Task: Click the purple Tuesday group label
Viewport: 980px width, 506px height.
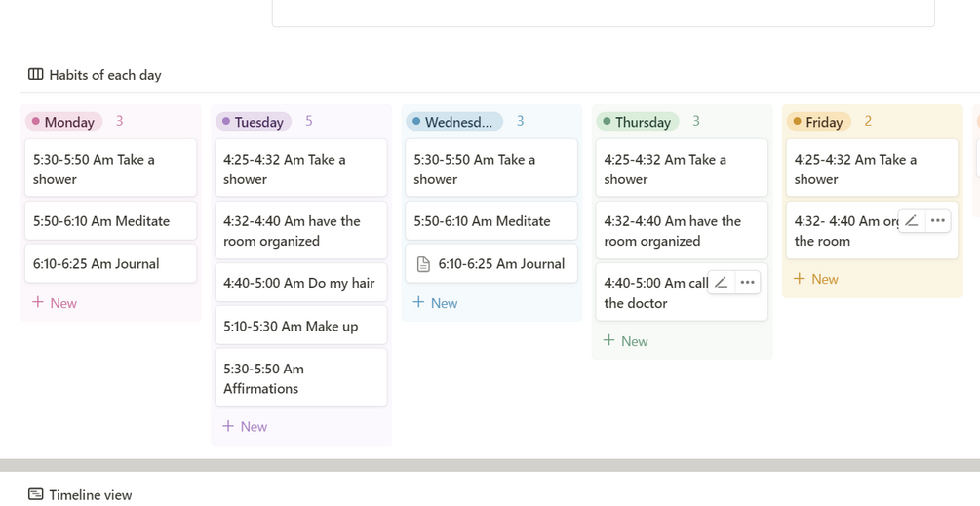Action: pyautogui.click(x=253, y=122)
